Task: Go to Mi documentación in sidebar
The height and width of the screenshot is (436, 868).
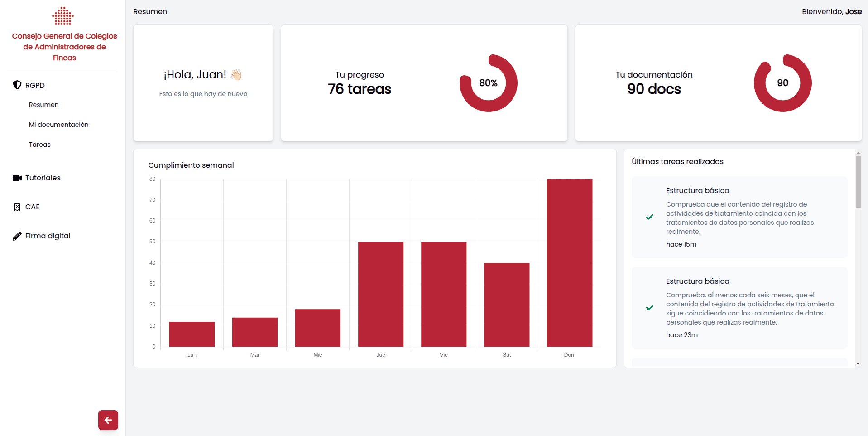Action: 59,125
